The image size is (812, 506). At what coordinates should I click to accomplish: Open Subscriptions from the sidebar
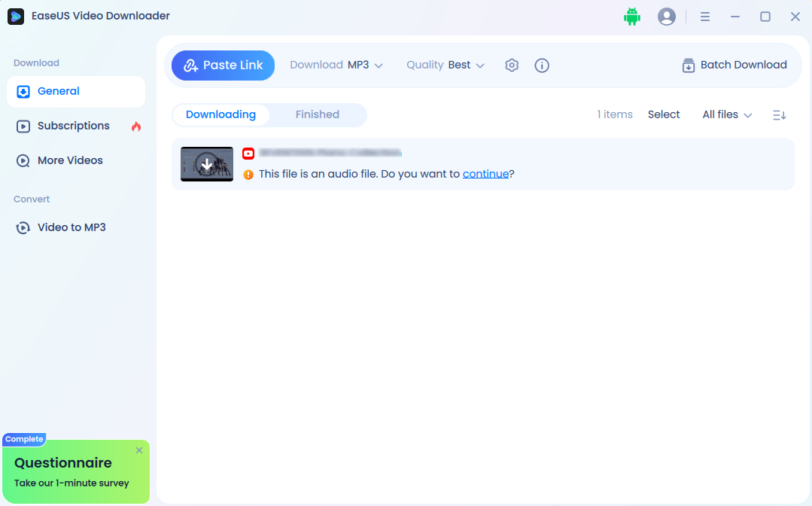(x=23, y=126)
